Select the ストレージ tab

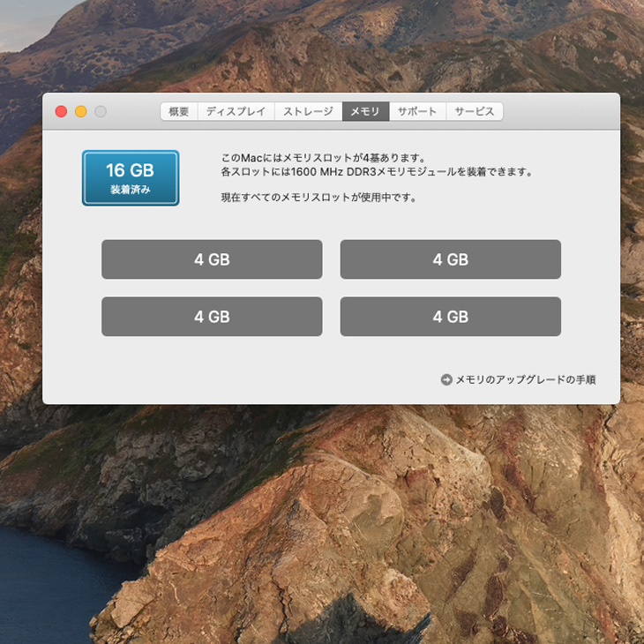309,111
